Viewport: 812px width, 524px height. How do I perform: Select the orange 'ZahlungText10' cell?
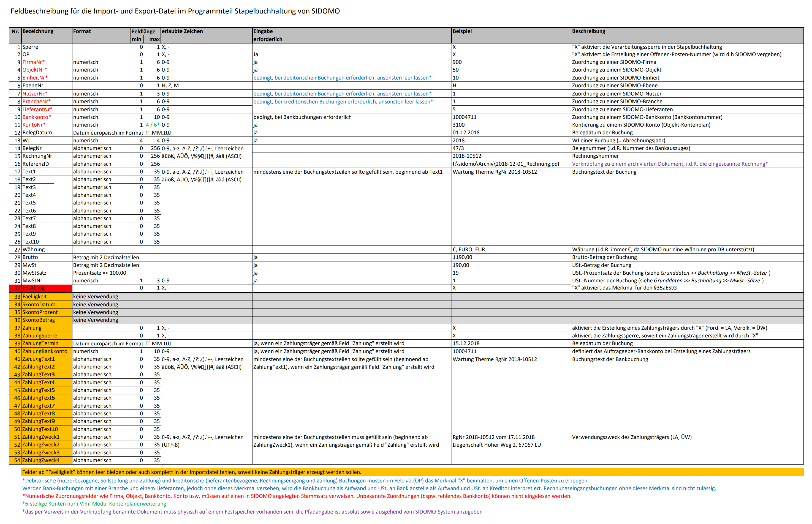[47, 429]
